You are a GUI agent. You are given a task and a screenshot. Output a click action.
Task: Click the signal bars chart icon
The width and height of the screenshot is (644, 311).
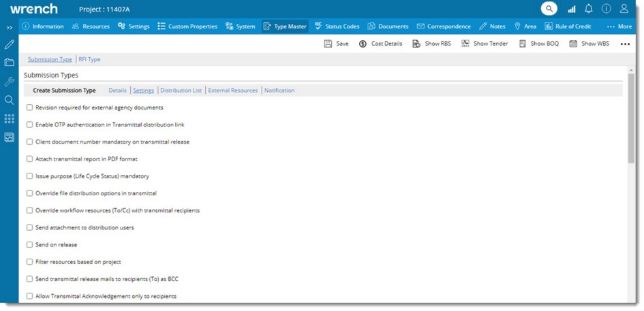tap(571, 9)
